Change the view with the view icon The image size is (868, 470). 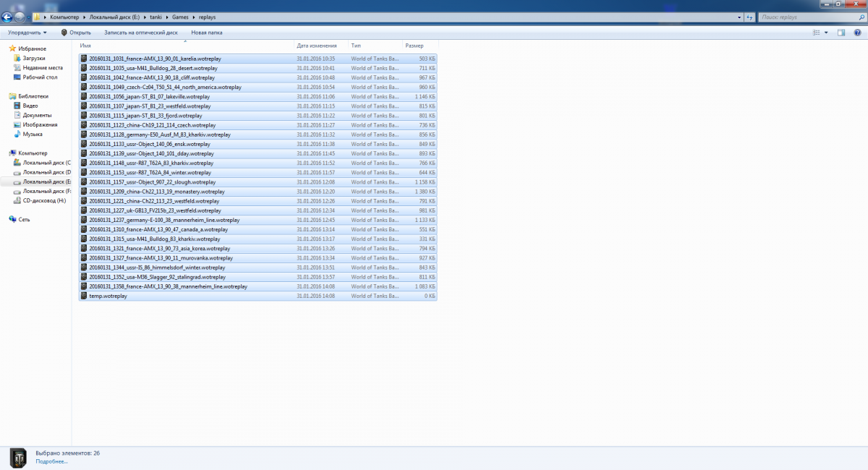(x=816, y=33)
